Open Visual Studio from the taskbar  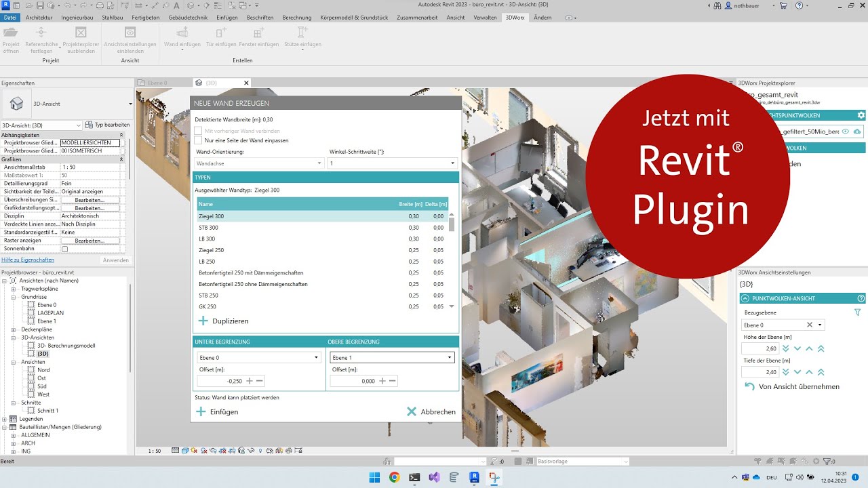coord(434,477)
